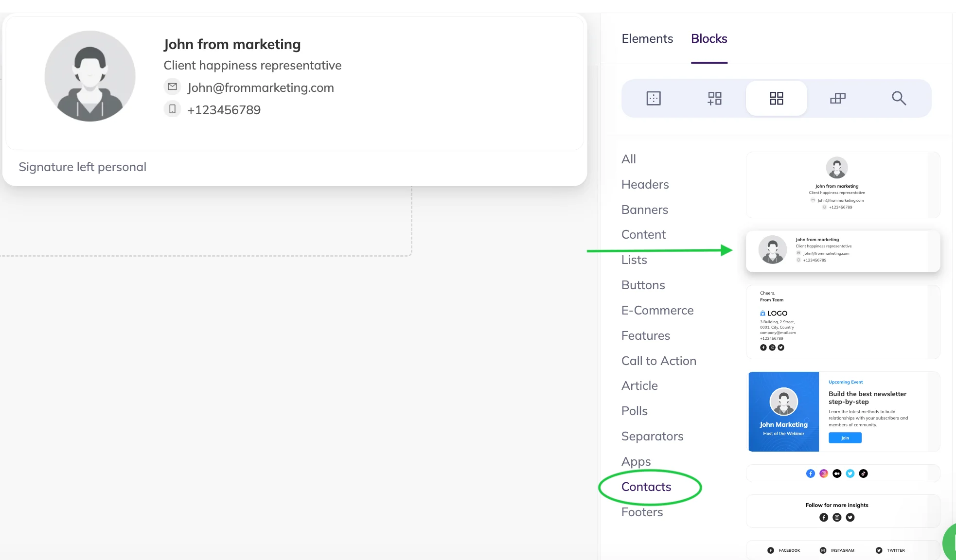
Task: Choose the Headers category
Action: tap(645, 184)
